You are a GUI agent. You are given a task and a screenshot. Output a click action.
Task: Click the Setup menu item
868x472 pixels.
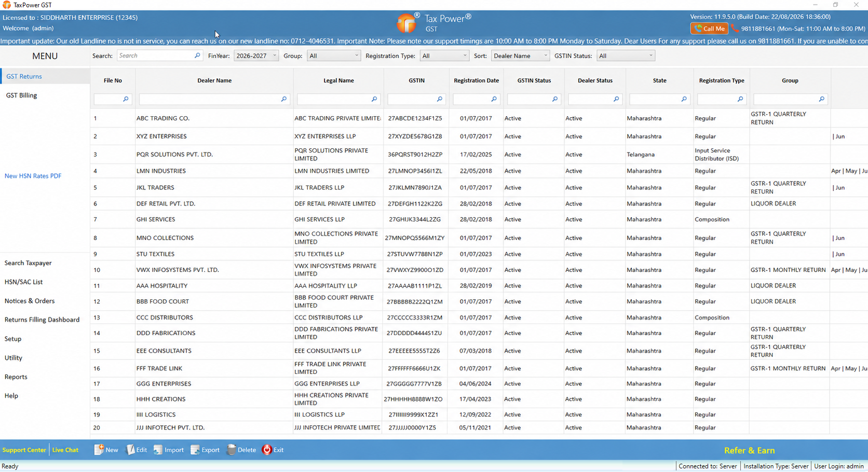coord(13,339)
